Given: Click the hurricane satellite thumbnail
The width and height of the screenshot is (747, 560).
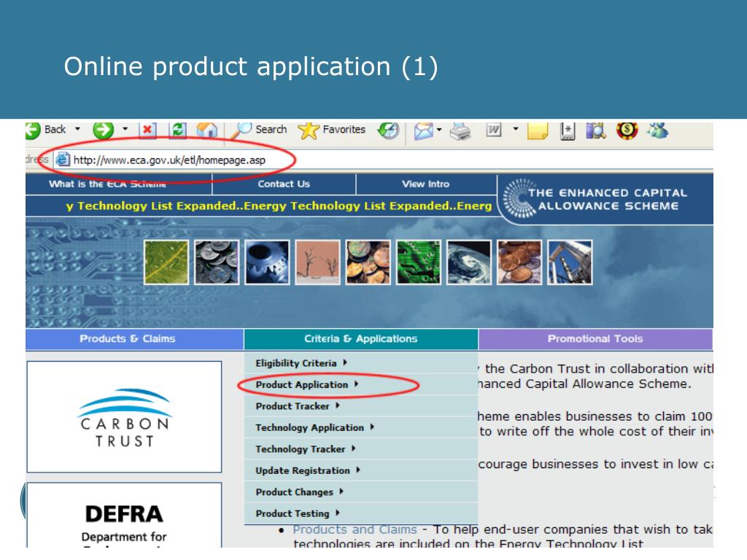Looking at the screenshot, I should (x=469, y=262).
